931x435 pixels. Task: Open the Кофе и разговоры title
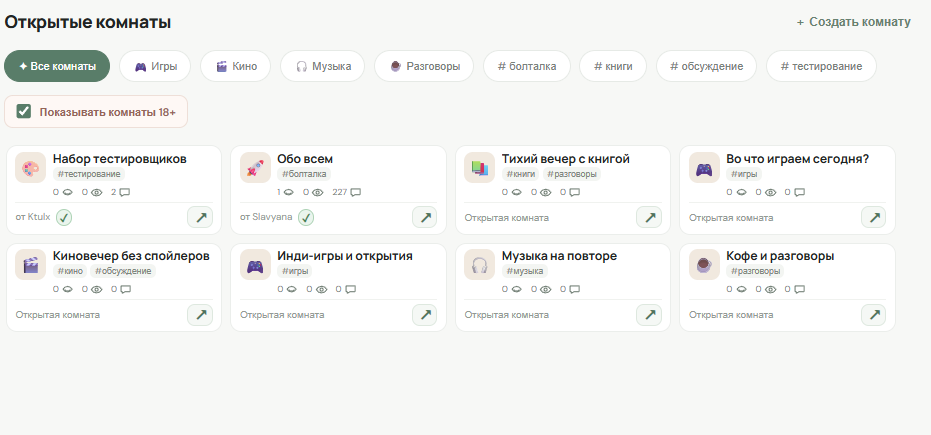(780, 256)
